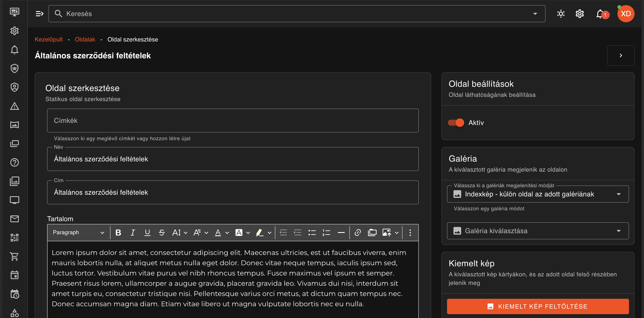Open the shopping cart sidebar icon
Viewport: 644px width, 318px height.
pyautogui.click(x=15, y=256)
